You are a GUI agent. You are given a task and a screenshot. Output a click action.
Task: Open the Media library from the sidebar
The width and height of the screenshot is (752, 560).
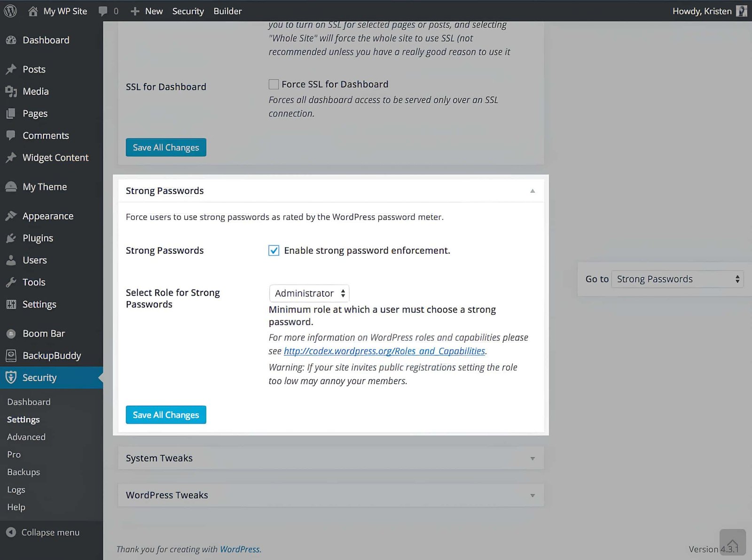(11, 91)
